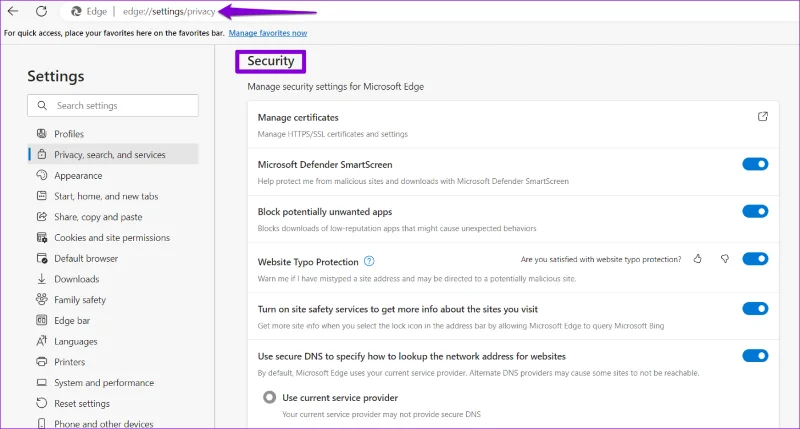Disable Block potentially unwanted apps switch
The height and width of the screenshot is (429, 800).
pyautogui.click(x=755, y=211)
